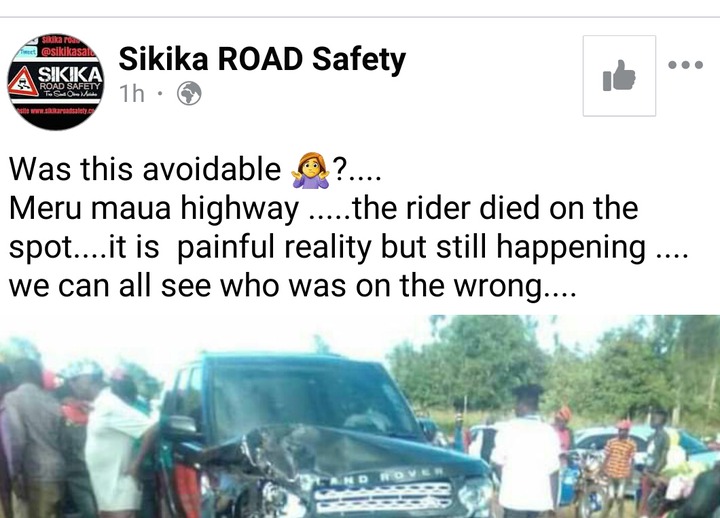720x518 pixels.
Task: Click the LAND ROVER lettering on hood
Action: [372, 476]
